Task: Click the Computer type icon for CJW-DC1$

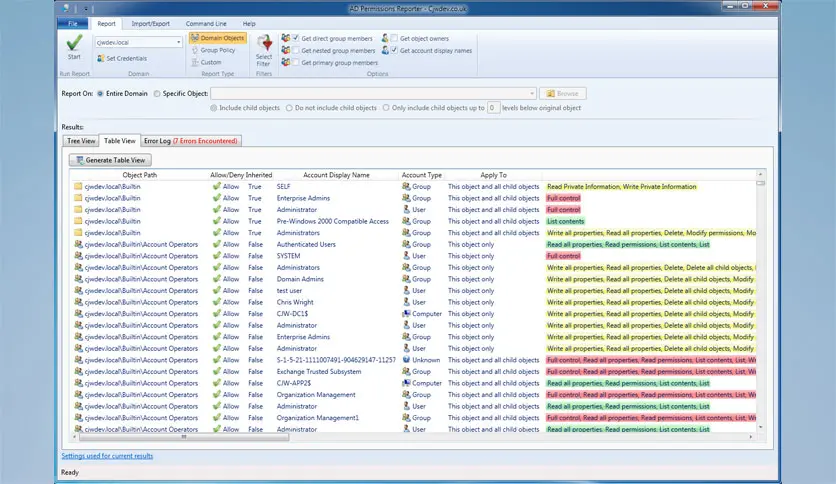Action: click(406, 313)
